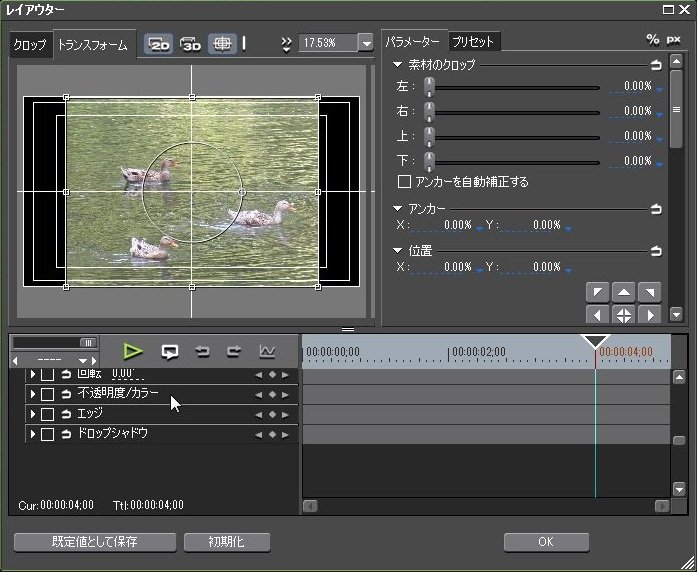
Task: Move position to right center
Action: tap(649, 315)
